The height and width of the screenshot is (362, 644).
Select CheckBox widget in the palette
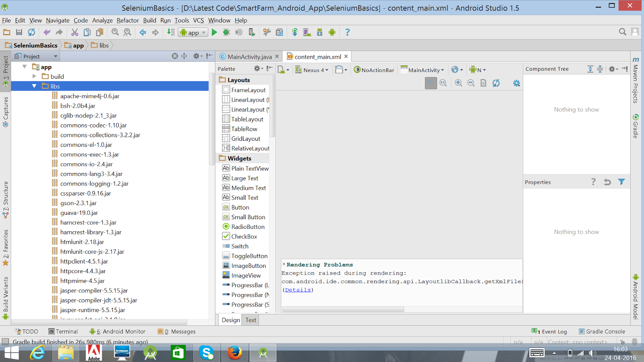coord(240,237)
